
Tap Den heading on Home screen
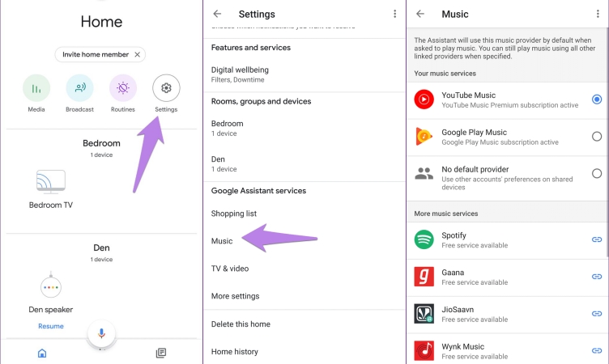pos(101,248)
